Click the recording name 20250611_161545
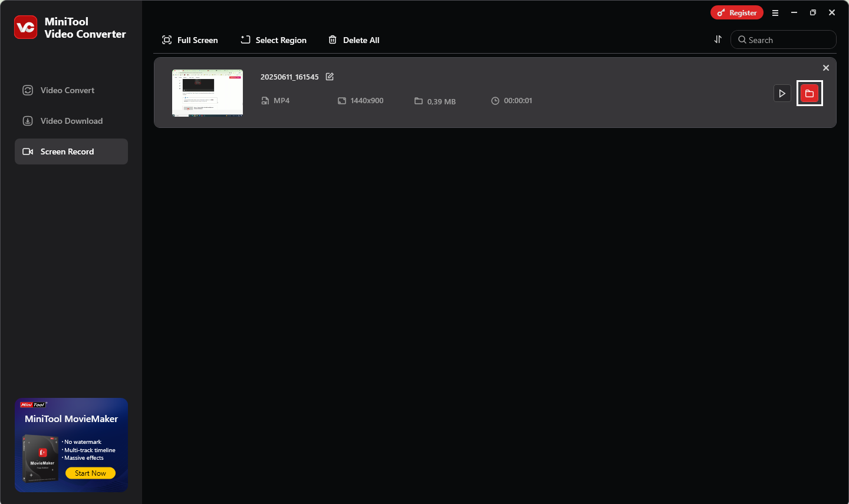Viewport: 849px width, 504px height. point(289,77)
